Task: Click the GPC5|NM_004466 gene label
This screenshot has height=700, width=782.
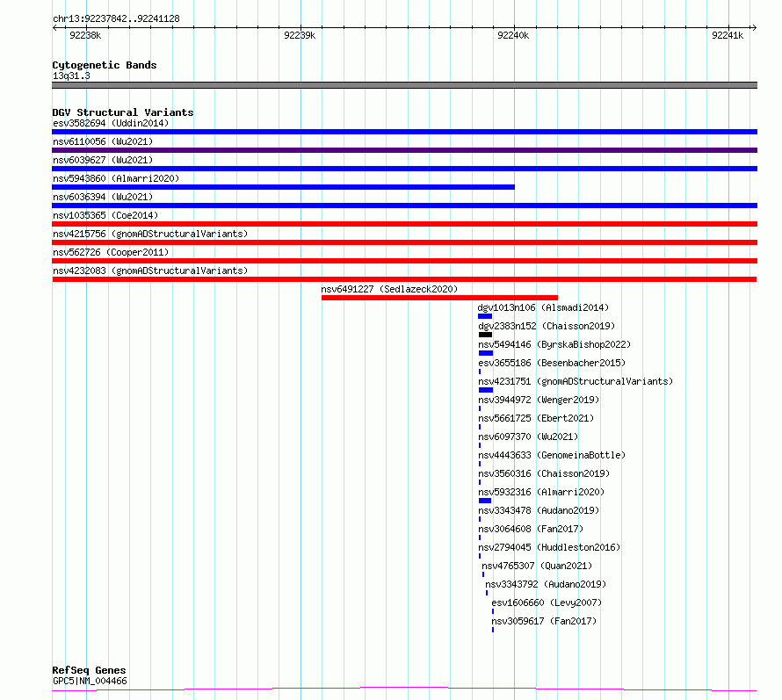Action: [90, 681]
